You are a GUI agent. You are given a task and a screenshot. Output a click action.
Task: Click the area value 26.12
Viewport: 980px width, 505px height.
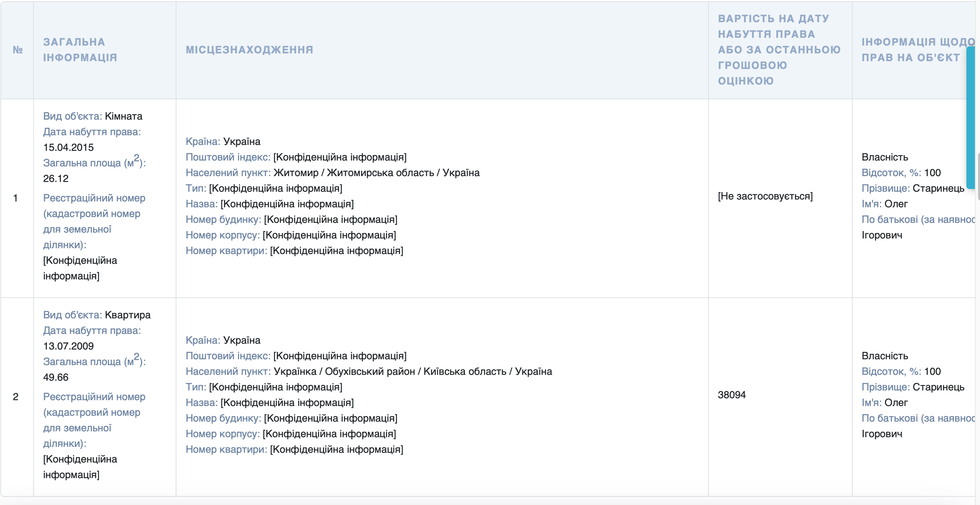point(56,178)
